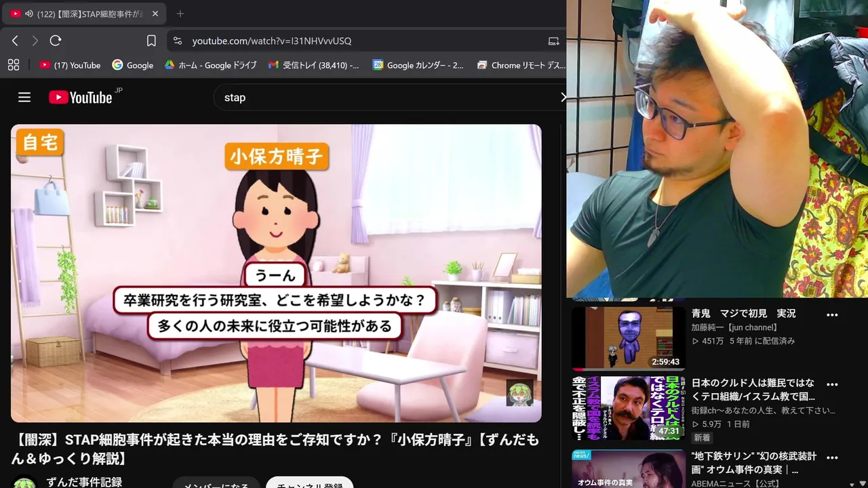
Task: Open the 地下鉄サリン オウム事件 video thumbnail
Action: tap(629, 469)
